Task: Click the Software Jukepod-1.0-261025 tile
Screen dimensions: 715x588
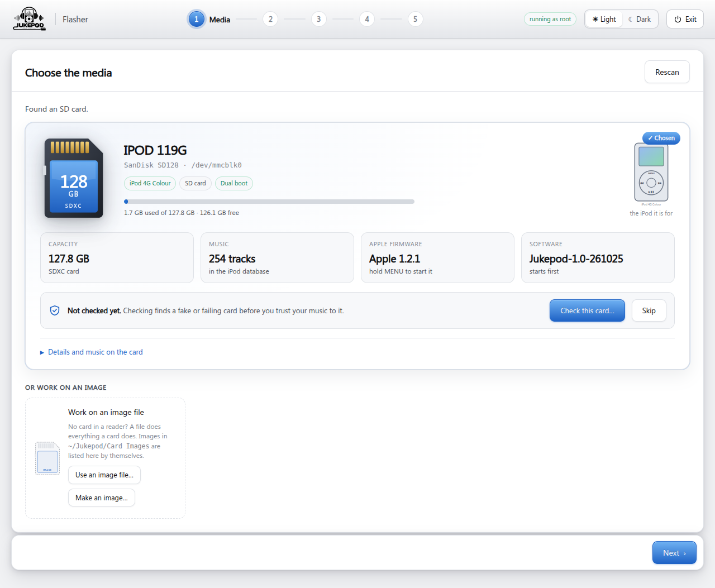Action: pyautogui.click(x=598, y=257)
